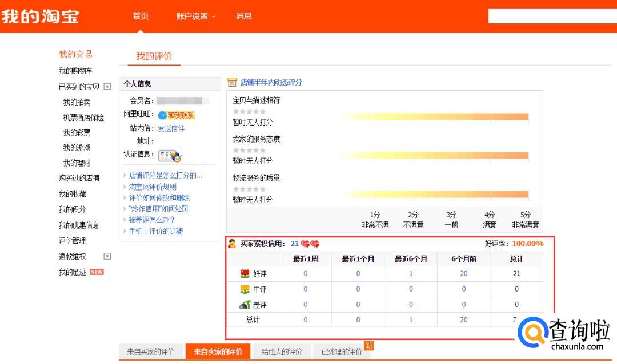Open 购买过的店铺 in sidebar
This screenshot has height=364, width=617.
pos(79,178)
